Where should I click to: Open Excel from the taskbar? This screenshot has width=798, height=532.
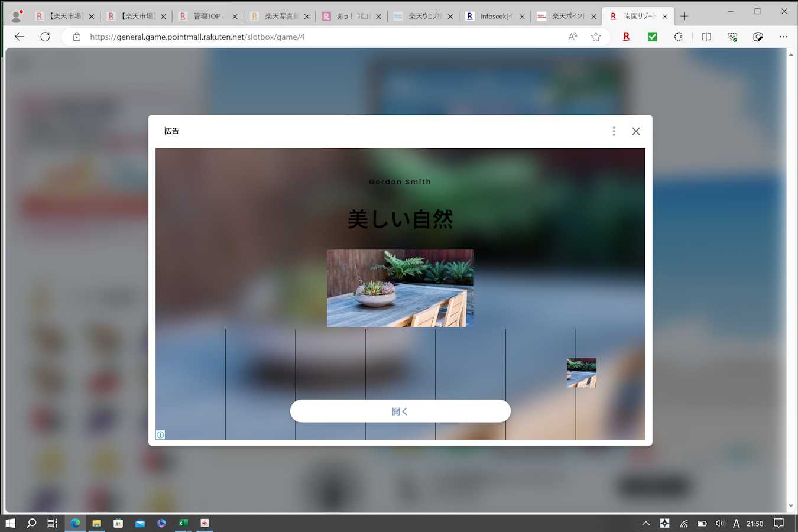coord(183,523)
